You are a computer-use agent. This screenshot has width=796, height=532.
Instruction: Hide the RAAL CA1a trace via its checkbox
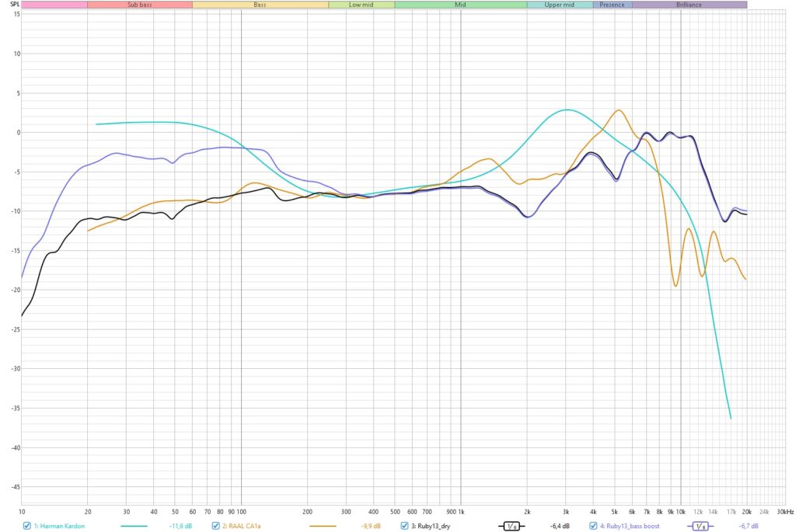(x=216, y=526)
